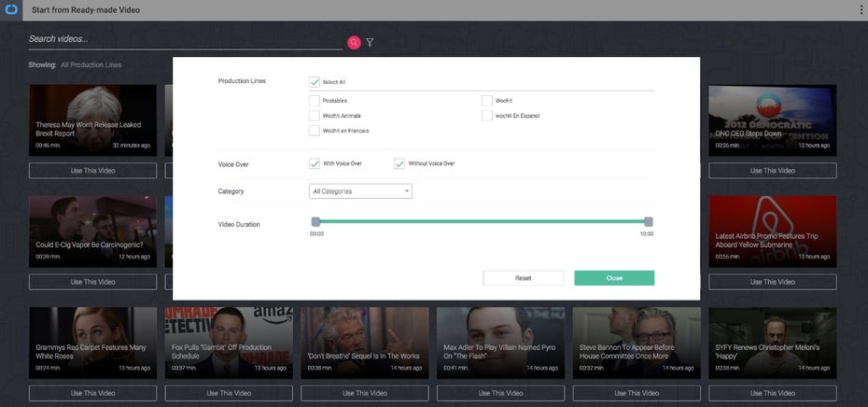Open Don't Breathe Sequel thumbnail

365,343
